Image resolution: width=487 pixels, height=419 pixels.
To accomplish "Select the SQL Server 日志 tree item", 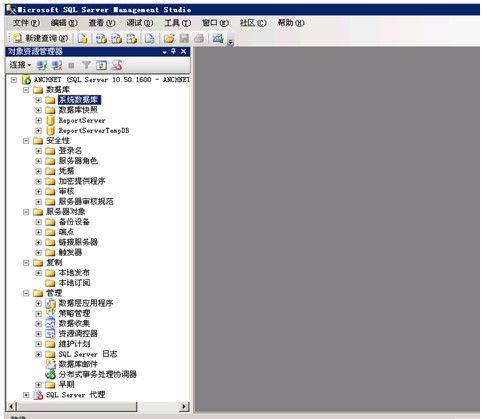I will [x=88, y=354].
